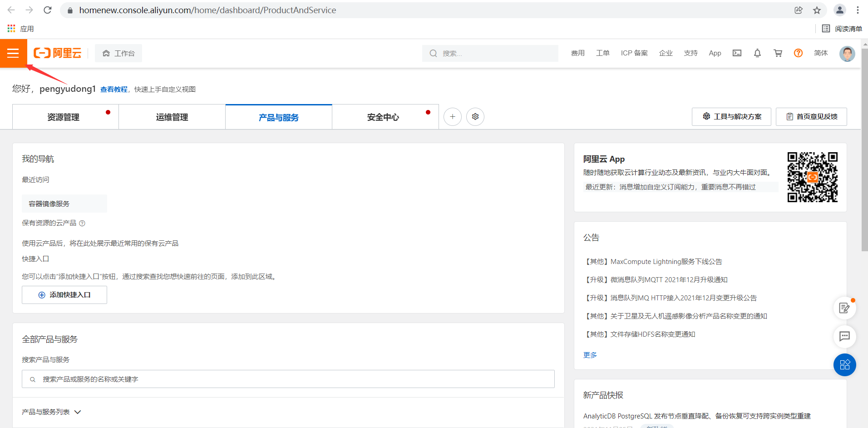The image size is (868, 428).
Task: Select the 产品与服务 tab
Action: (279, 117)
